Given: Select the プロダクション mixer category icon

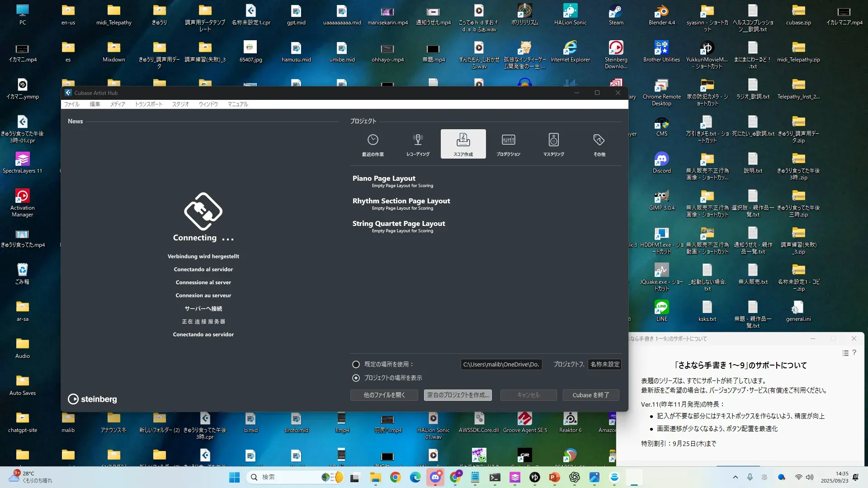Looking at the screenshot, I should (508, 140).
